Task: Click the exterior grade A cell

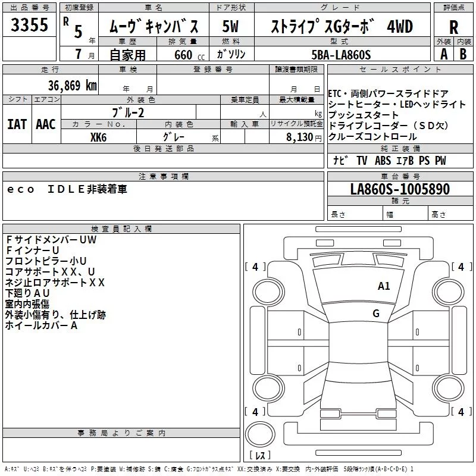Action: (x=444, y=54)
